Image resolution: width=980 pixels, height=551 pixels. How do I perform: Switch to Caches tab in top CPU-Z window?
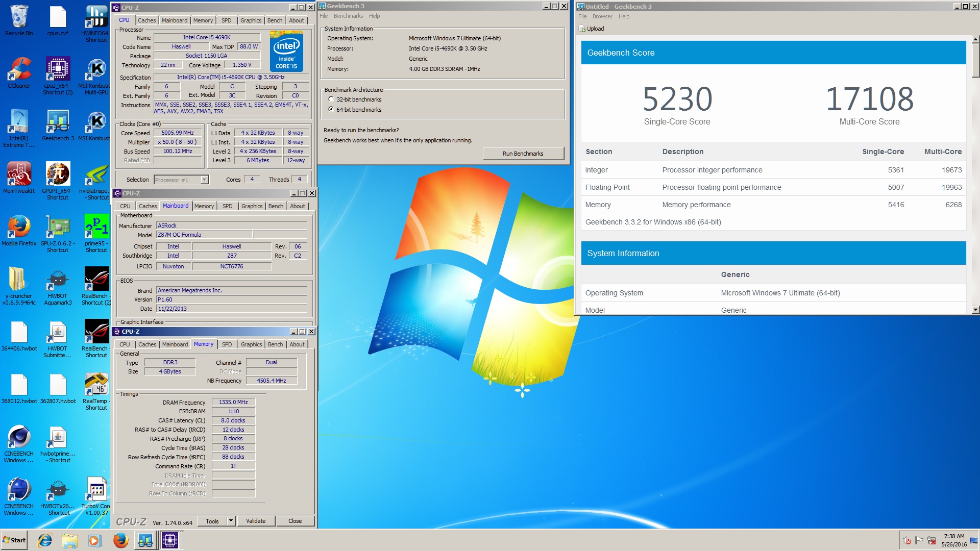pos(146,20)
